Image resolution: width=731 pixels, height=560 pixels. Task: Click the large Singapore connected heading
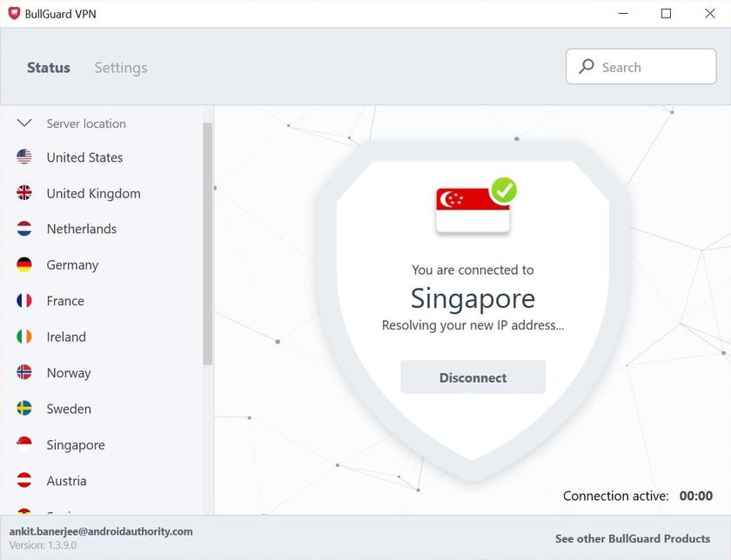click(x=473, y=299)
